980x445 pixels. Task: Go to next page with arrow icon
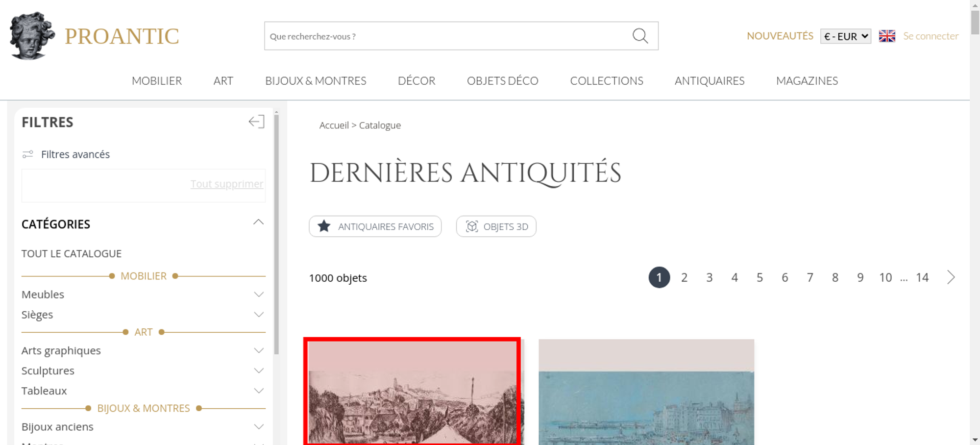tap(951, 277)
